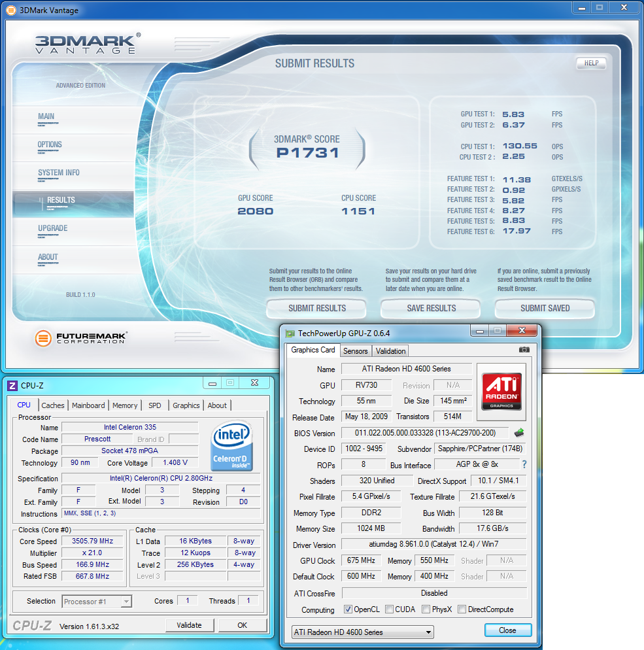
Task: Click the SUBMIT RESULTS button
Action: [x=316, y=308]
